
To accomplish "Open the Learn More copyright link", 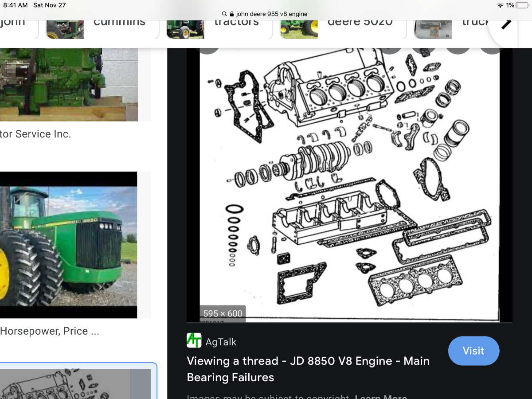I will coord(380,396).
